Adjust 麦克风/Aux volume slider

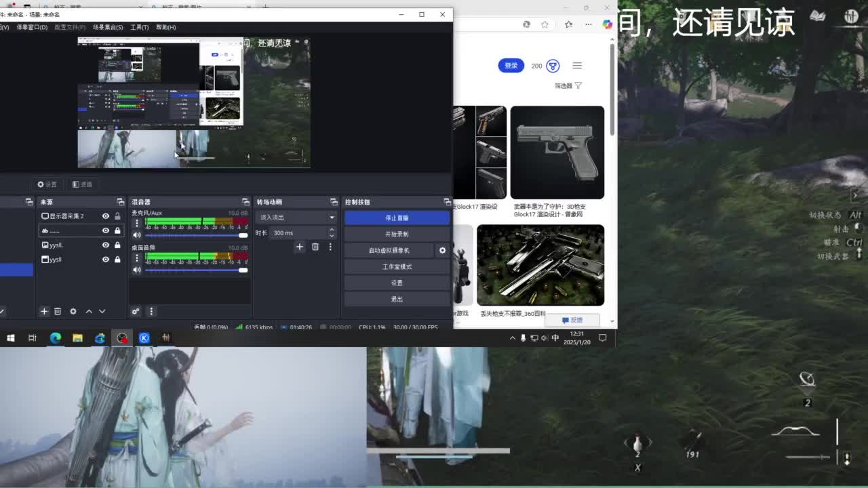tap(196, 235)
